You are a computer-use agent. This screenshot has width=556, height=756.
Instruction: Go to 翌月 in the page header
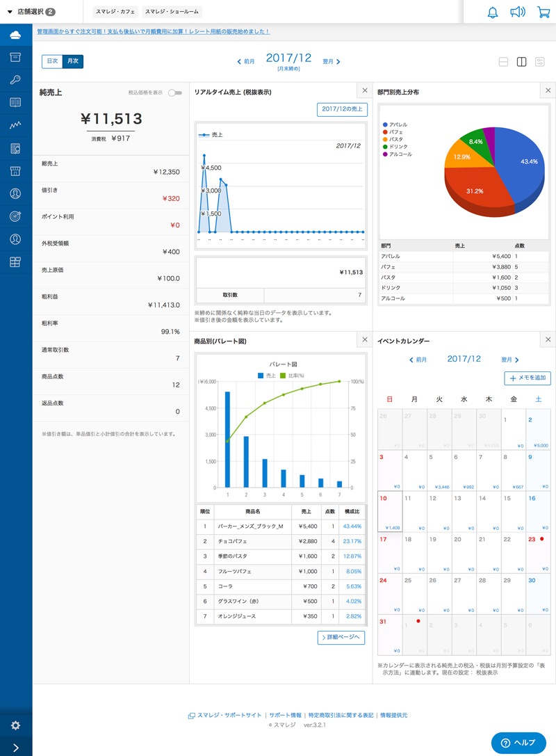(332, 62)
